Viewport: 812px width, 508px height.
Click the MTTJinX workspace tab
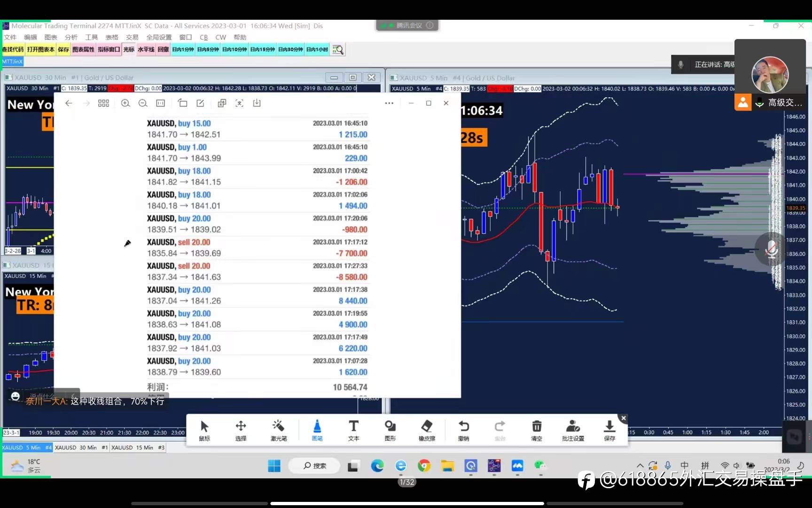click(x=12, y=62)
